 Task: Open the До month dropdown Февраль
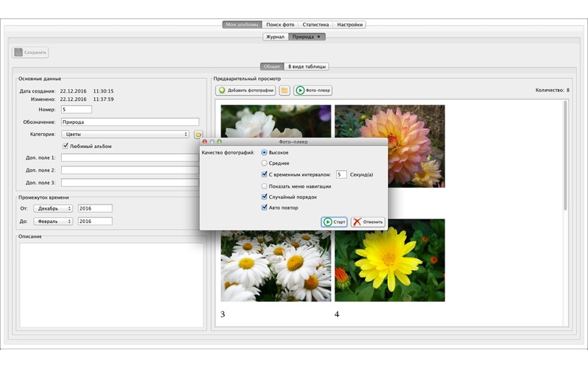[53, 222]
